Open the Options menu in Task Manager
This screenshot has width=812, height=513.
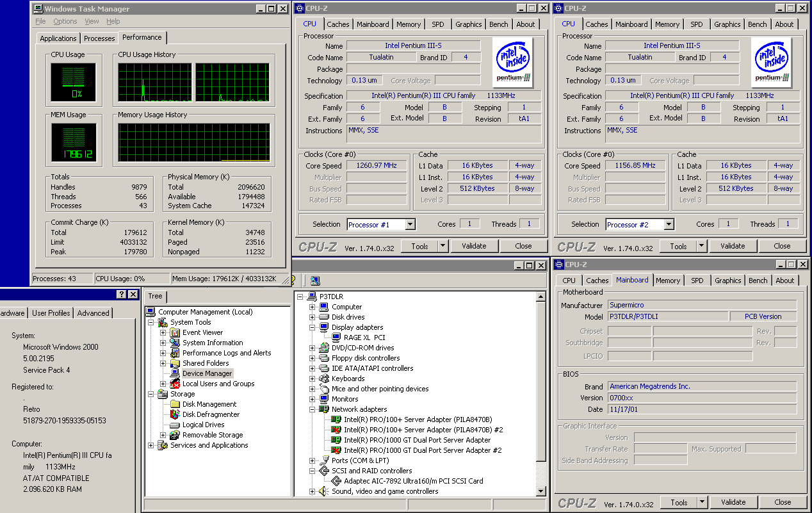point(65,21)
